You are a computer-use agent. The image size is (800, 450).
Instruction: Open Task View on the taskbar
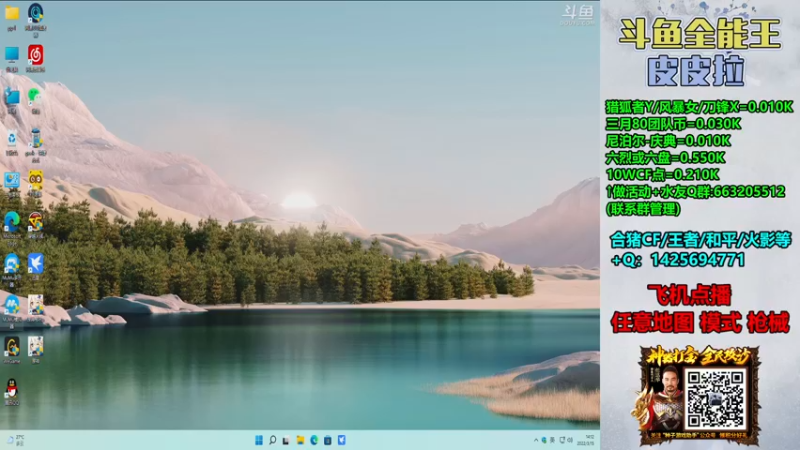(286, 440)
